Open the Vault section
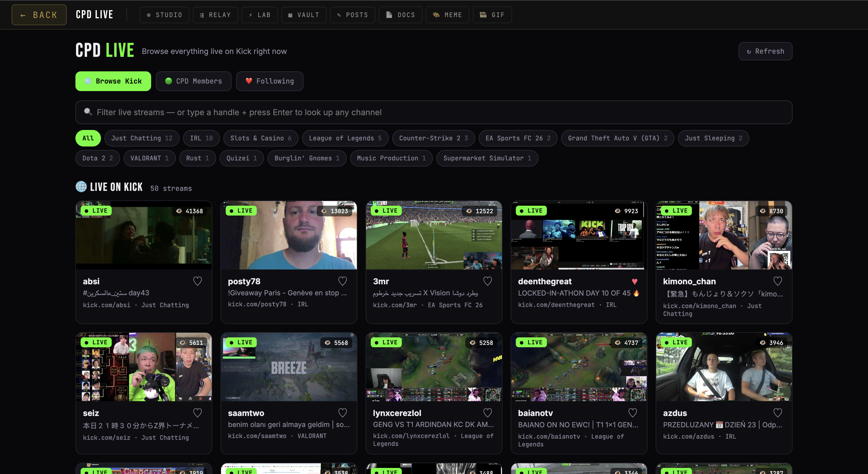Image resolution: width=868 pixels, height=474 pixels. pos(304,15)
